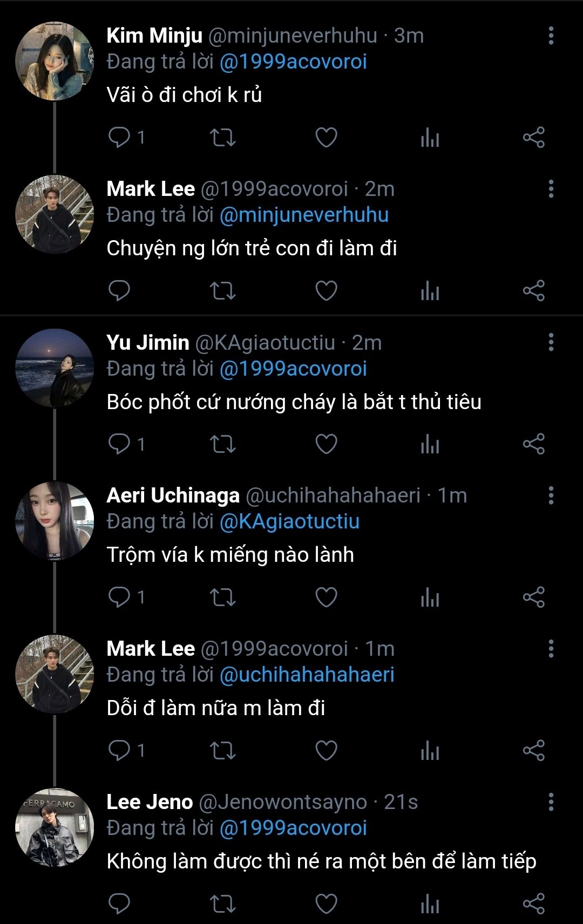
Task: Open more options on Kim Minju's tweet
Action: [551, 36]
